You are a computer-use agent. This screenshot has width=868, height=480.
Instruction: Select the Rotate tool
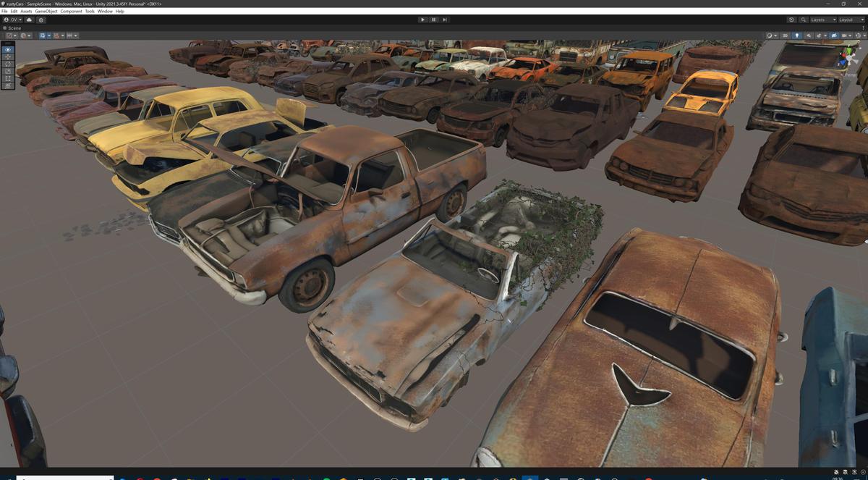point(7,65)
